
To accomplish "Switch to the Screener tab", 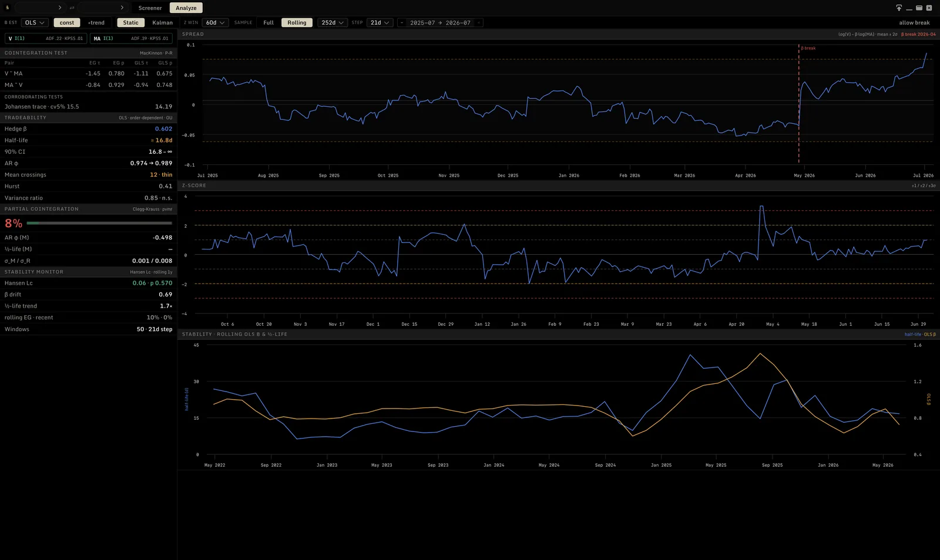I will pyautogui.click(x=150, y=8).
